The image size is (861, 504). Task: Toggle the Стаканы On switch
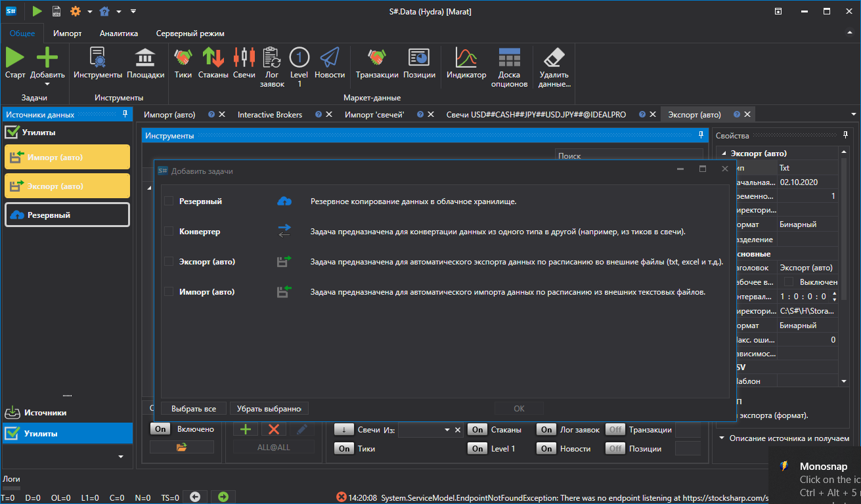click(x=477, y=430)
